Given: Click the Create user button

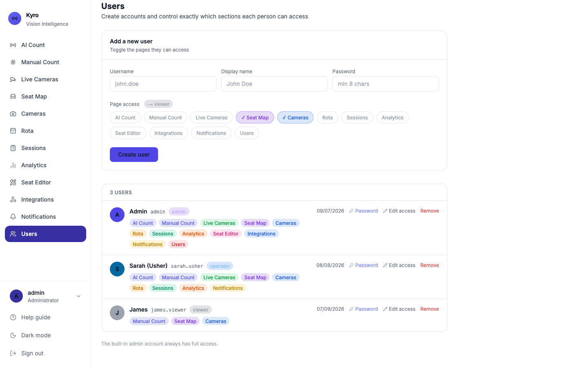Looking at the screenshot, I should point(134,155).
